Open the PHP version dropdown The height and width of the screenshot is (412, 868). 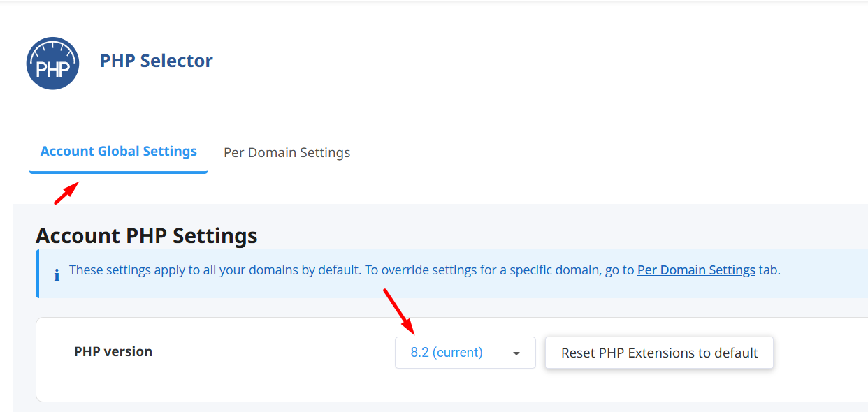[x=465, y=353]
